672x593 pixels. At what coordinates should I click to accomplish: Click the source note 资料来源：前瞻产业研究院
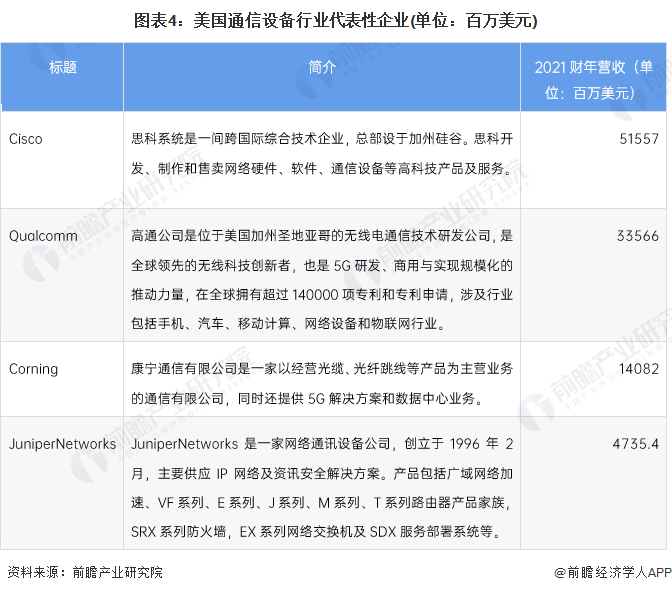coord(85,572)
